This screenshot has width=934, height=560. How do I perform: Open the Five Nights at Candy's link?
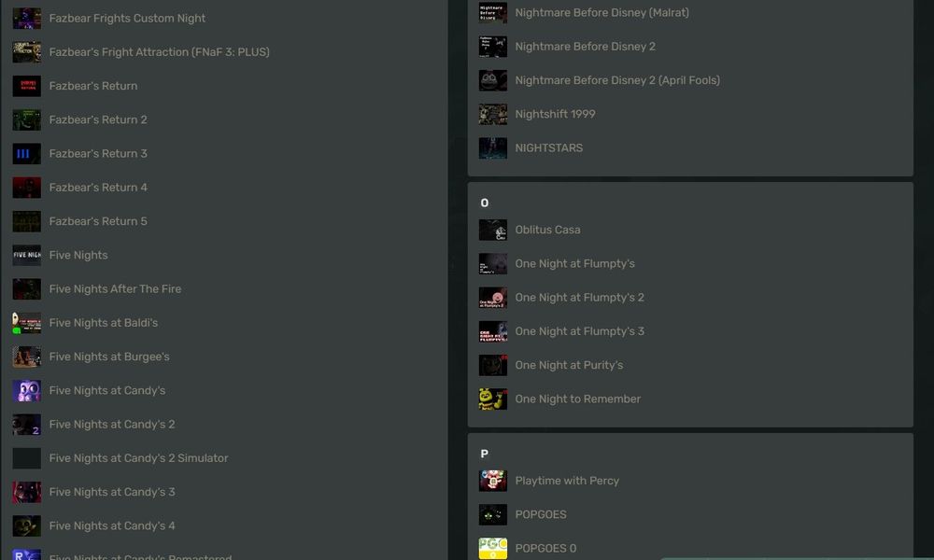point(107,391)
